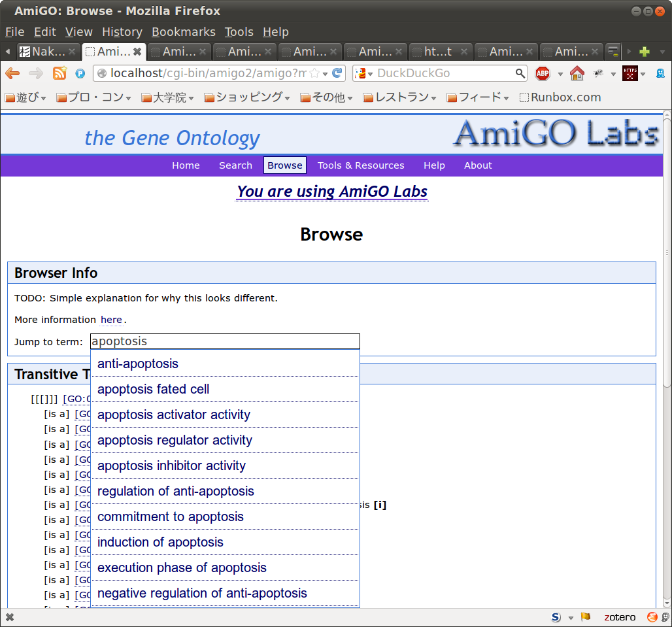Click the yellow flag status bar icon

[586, 617]
